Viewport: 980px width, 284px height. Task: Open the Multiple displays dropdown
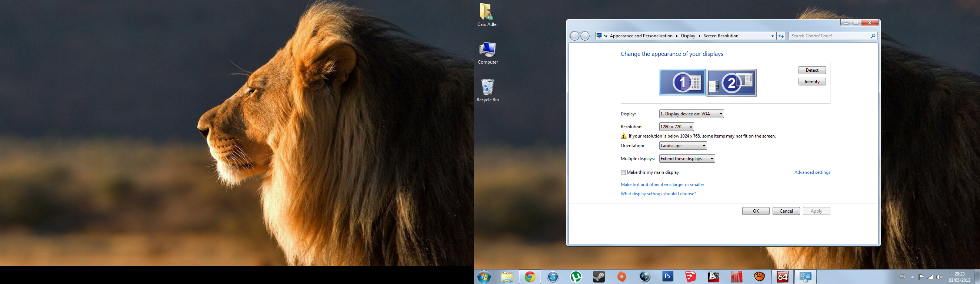coord(687,159)
